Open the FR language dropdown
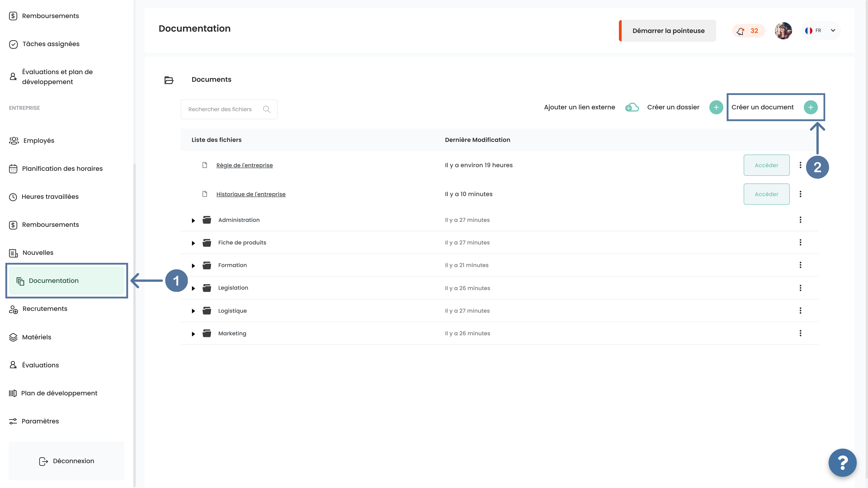Screen dimensions: 868x488 (x=821, y=31)
